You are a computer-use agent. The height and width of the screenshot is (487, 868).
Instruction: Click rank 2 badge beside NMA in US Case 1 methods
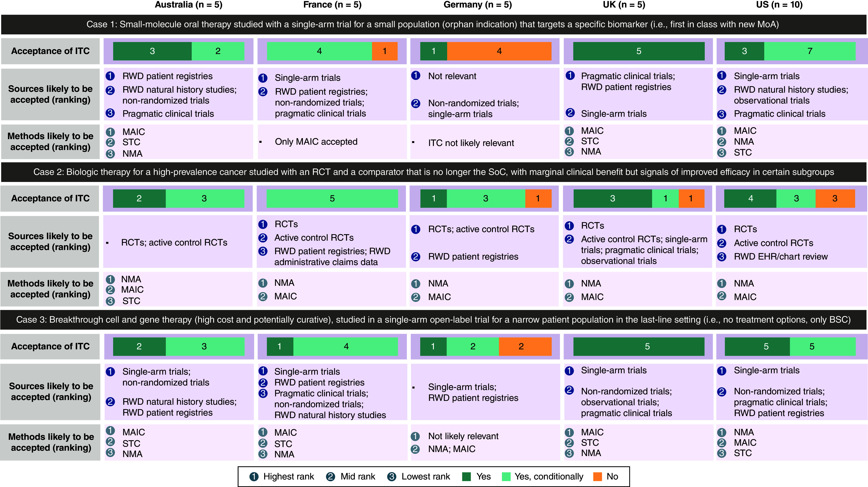(x=722, y=142)
